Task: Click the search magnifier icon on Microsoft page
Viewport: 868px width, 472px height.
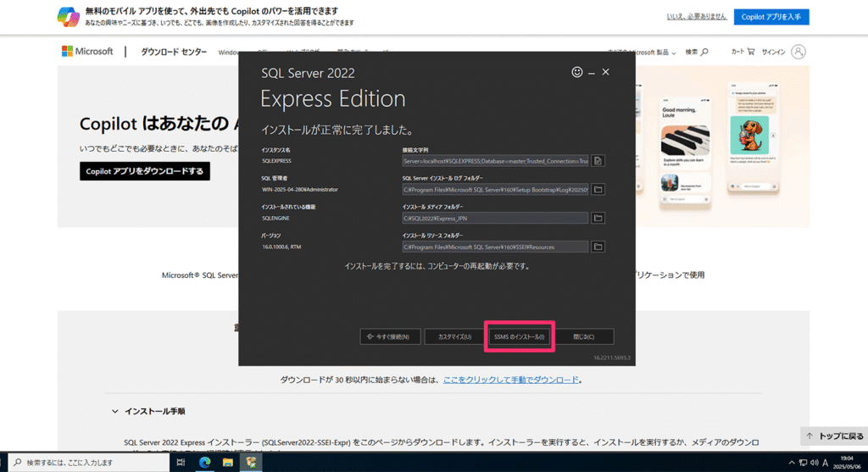Action: point(704,52)
